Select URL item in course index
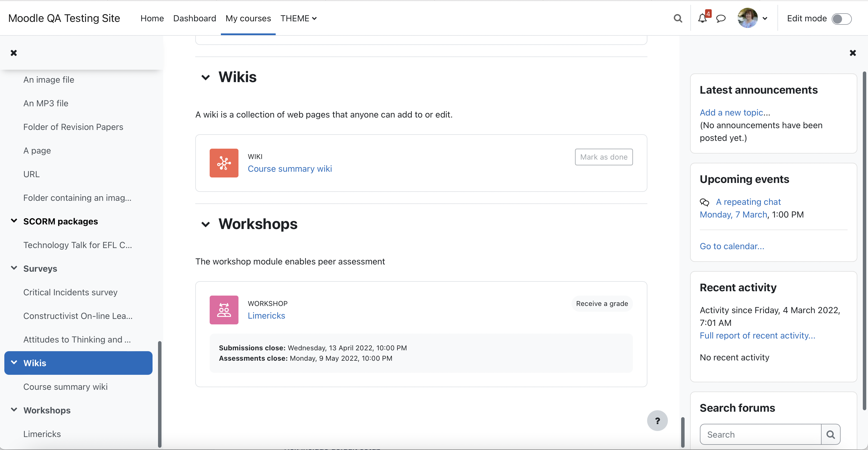Viewport: 868px width, 450px height. coord(31,174)
